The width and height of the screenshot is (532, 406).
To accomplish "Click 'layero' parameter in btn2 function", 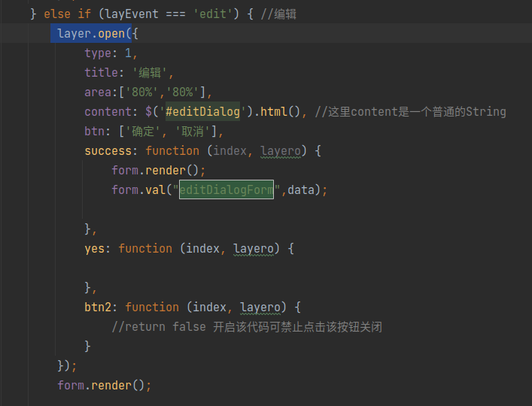I will point(260,307).
